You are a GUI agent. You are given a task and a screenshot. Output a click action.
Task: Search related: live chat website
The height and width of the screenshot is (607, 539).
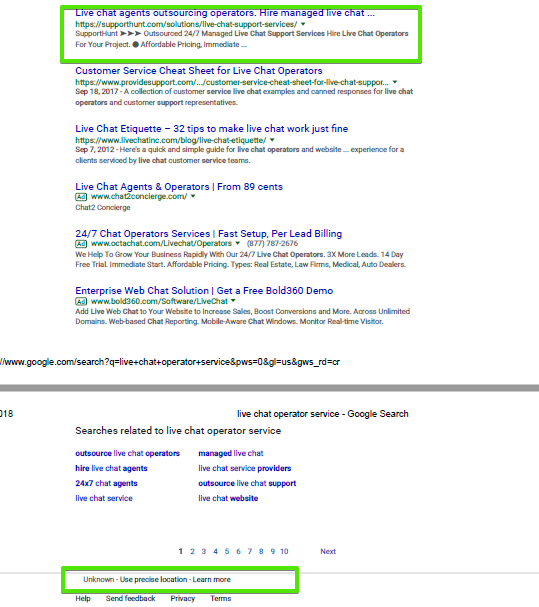(228, 499)
